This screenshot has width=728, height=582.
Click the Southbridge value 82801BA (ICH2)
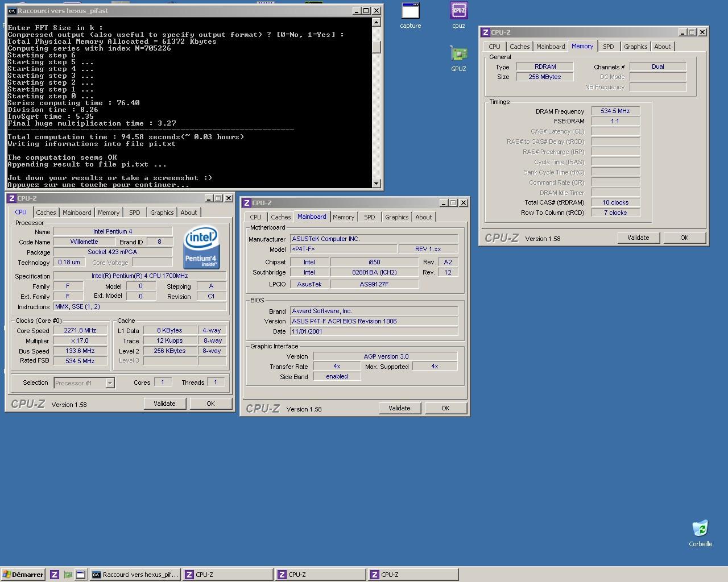click(374, 272)
